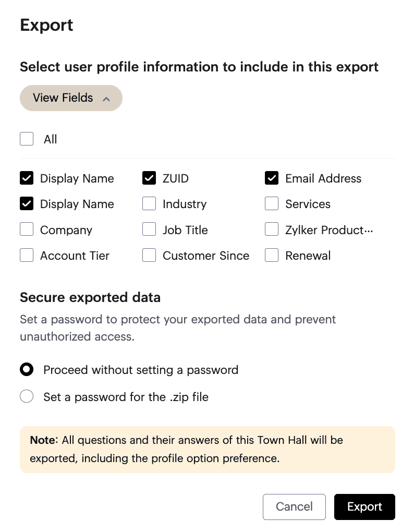The height and width of the screenshot is (532, 414).
Task: Collapse the View Fields chevron
Action: [x=106, y=99]
